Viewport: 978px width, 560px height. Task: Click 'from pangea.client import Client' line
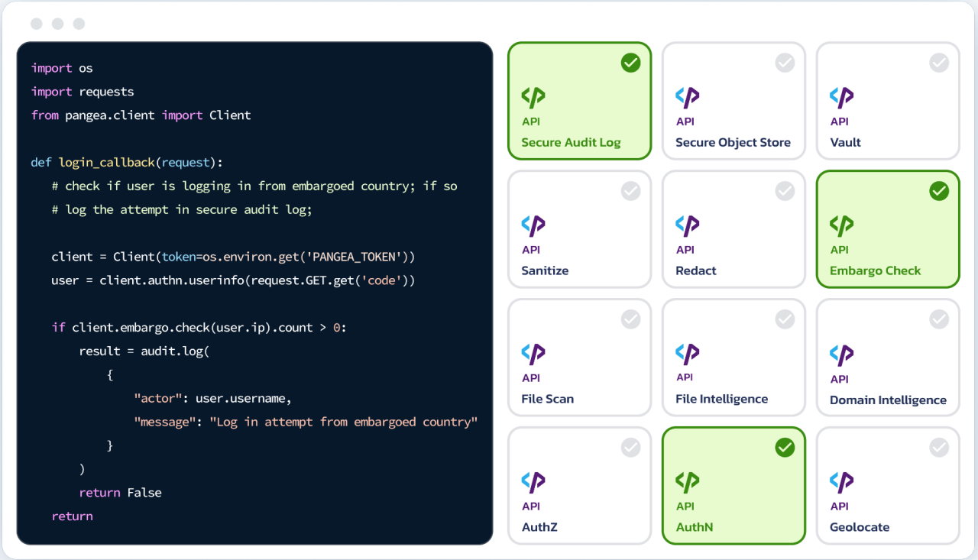141,115
